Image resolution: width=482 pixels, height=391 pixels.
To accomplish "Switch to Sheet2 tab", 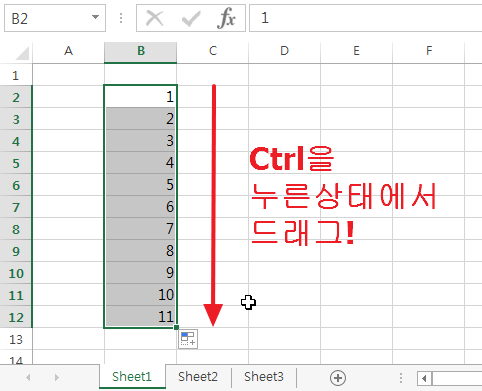I will [198, 377].
